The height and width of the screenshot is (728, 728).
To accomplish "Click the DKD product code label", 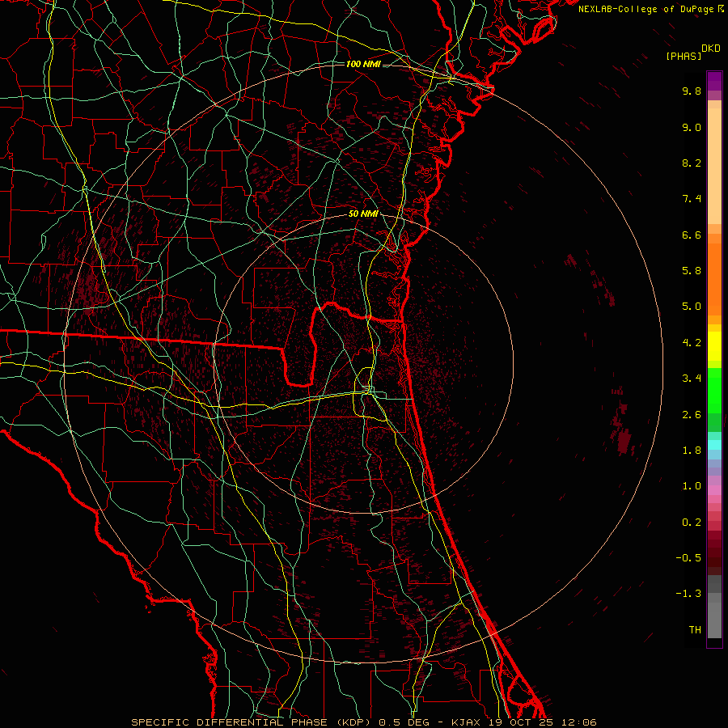I will point(710,48).
